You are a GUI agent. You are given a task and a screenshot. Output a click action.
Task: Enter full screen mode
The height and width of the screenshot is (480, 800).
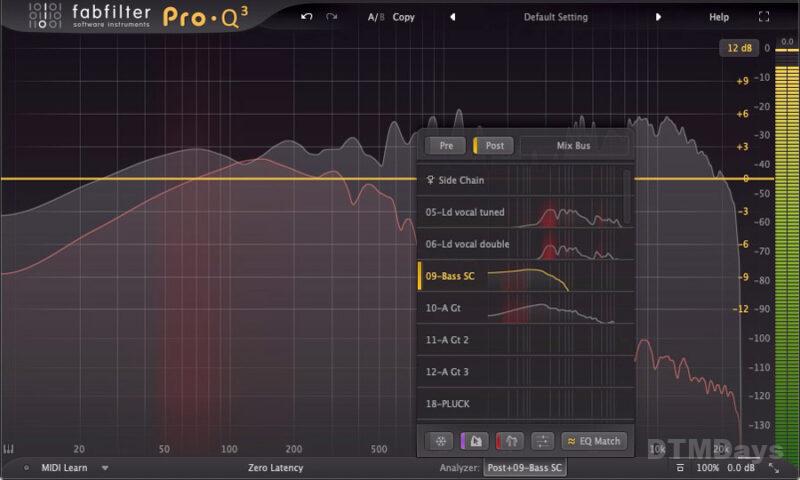[x=764, y=17]
